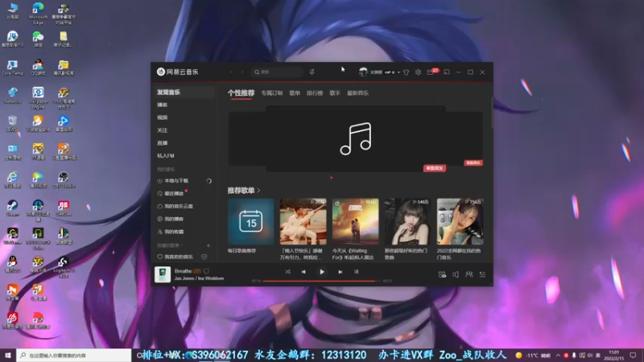This screenshot has width=644, height=362.
Task: Click the back navigation arrow
Action: point(231,72)
